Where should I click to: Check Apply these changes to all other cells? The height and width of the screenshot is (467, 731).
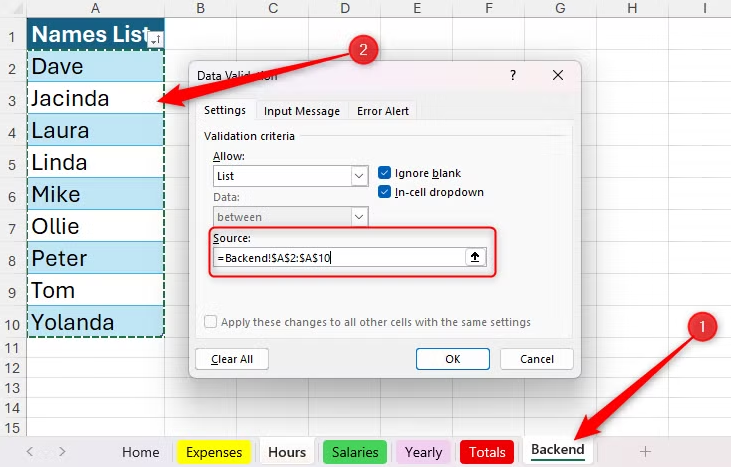pyautogui.click(x=210, y=322)
